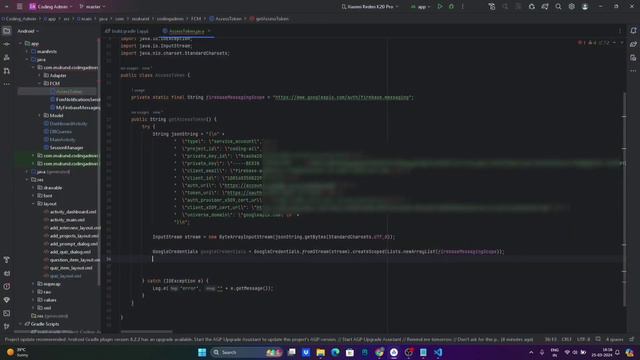
Task: Click the editor horizontal scrollbar
Action: [147, 331]
